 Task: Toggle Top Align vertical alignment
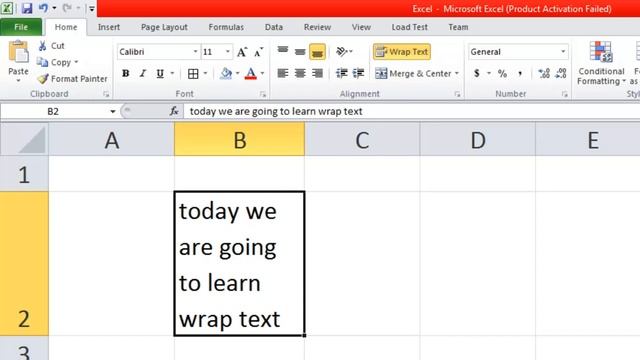283,51
